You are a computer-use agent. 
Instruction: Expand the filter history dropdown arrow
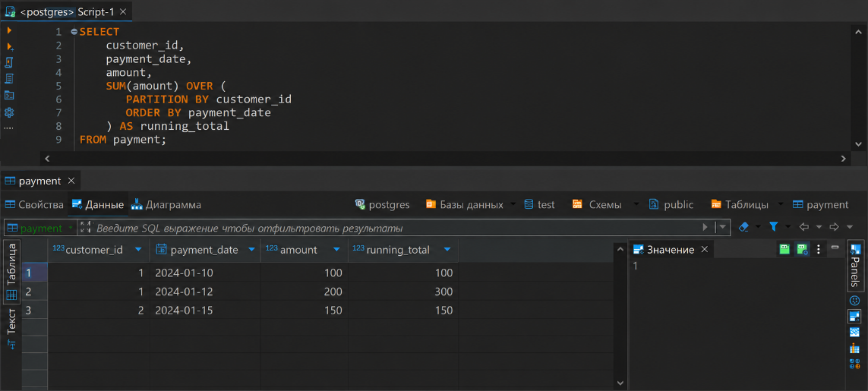point(723,227)
